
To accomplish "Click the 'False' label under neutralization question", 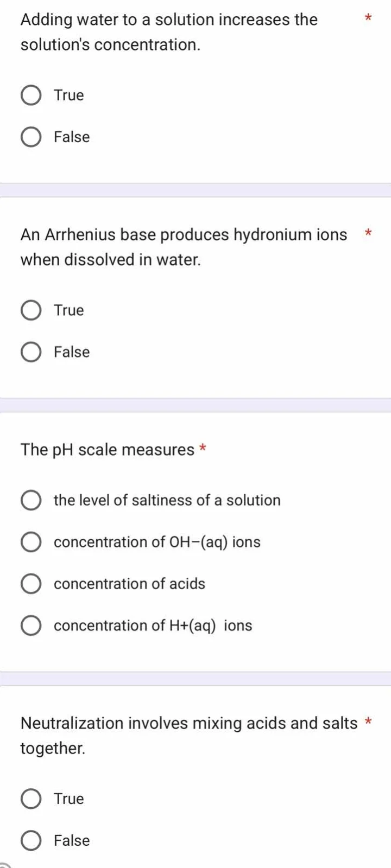I will tap(71, 840).
